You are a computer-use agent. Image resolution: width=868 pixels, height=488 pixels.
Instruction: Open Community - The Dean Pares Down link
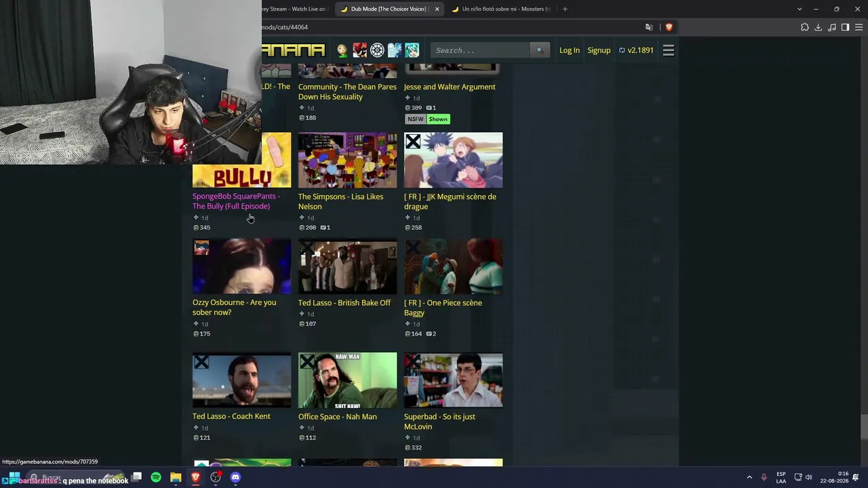(x=347, y=91)
